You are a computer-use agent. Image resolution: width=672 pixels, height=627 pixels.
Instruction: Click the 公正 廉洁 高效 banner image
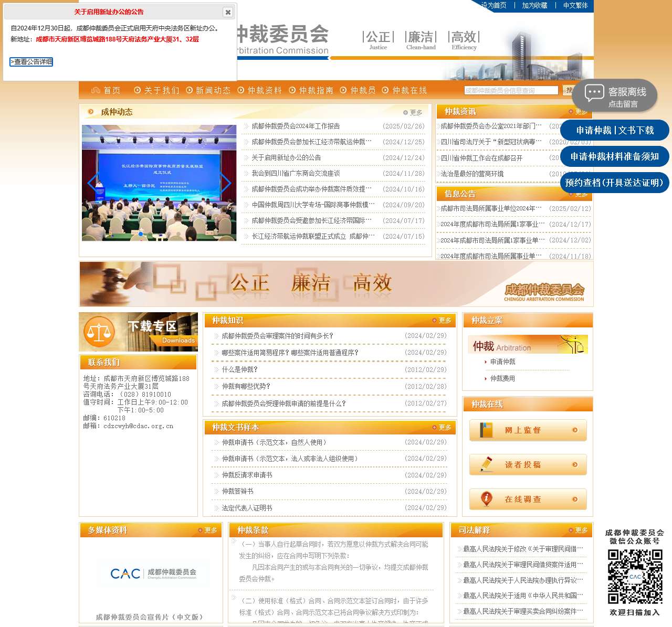point(336,284)
